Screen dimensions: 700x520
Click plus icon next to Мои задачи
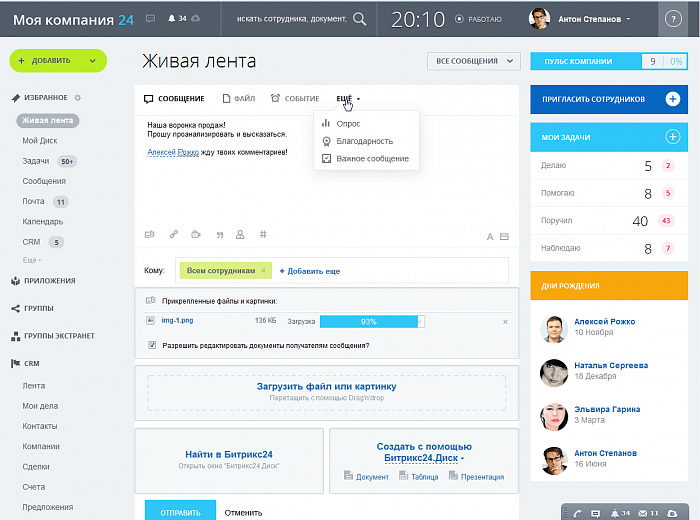[x=673, y=136]
